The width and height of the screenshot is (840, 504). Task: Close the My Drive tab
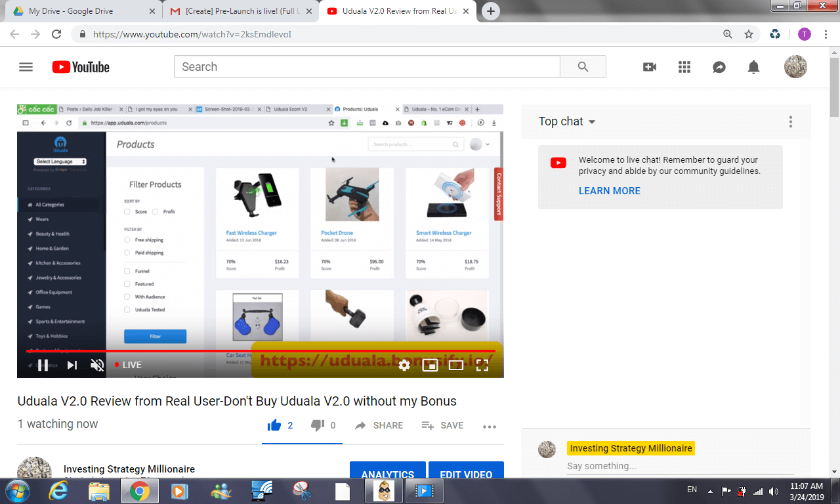(152, 11)
